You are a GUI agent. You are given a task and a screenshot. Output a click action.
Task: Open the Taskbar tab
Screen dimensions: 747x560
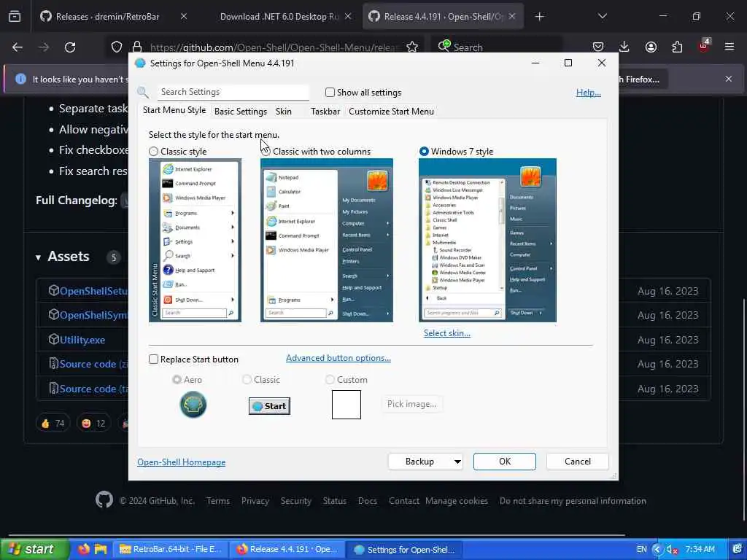click(x=325, y=112)
